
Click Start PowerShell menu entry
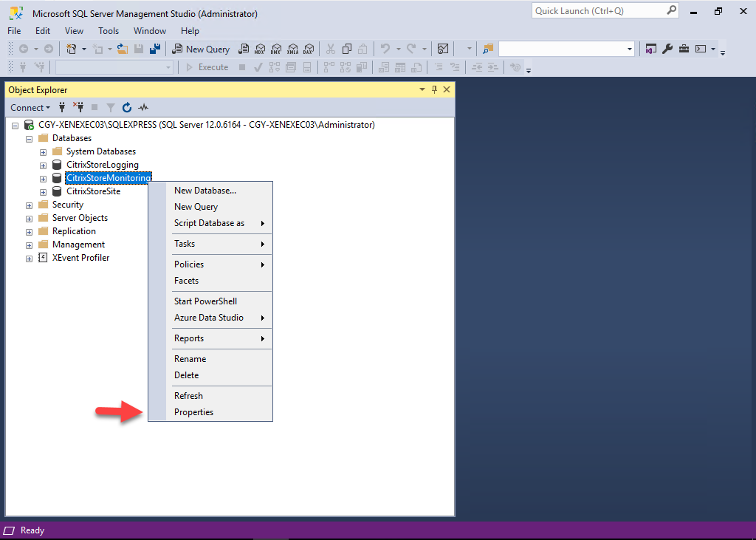210,301
